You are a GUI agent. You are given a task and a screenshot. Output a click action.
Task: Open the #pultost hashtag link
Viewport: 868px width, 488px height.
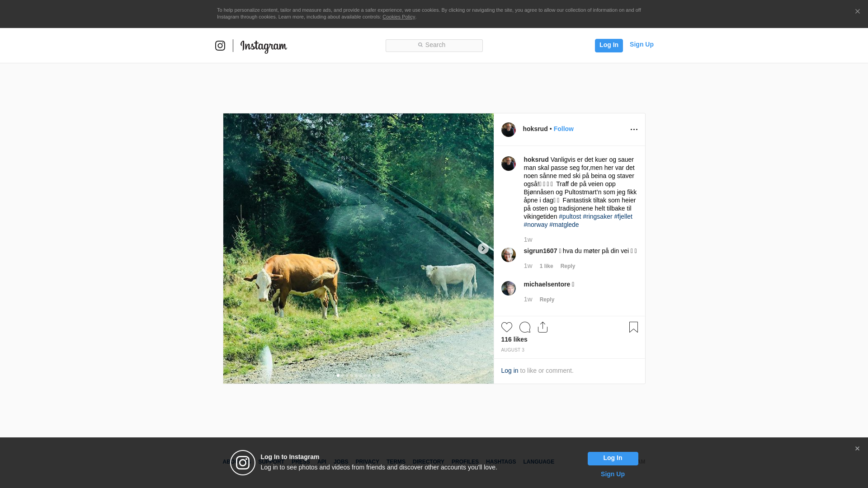click(570, 216)
